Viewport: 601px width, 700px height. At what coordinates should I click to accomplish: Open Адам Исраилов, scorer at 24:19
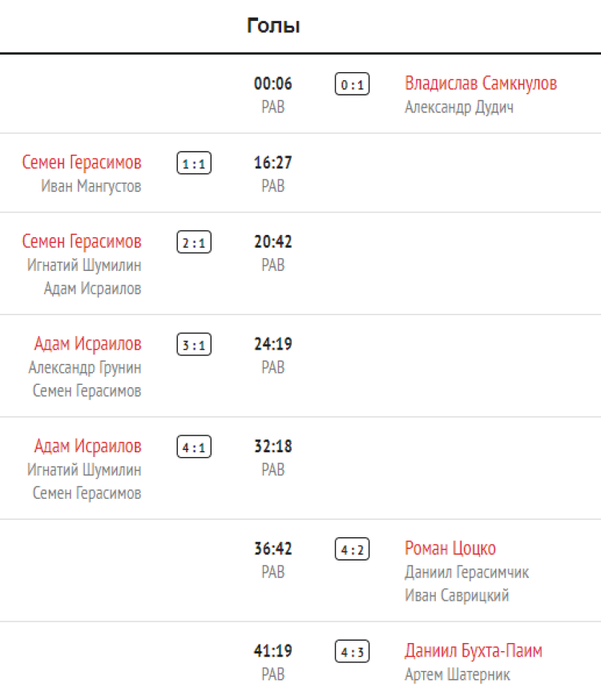pyautogui.click(x=88, y=344)
